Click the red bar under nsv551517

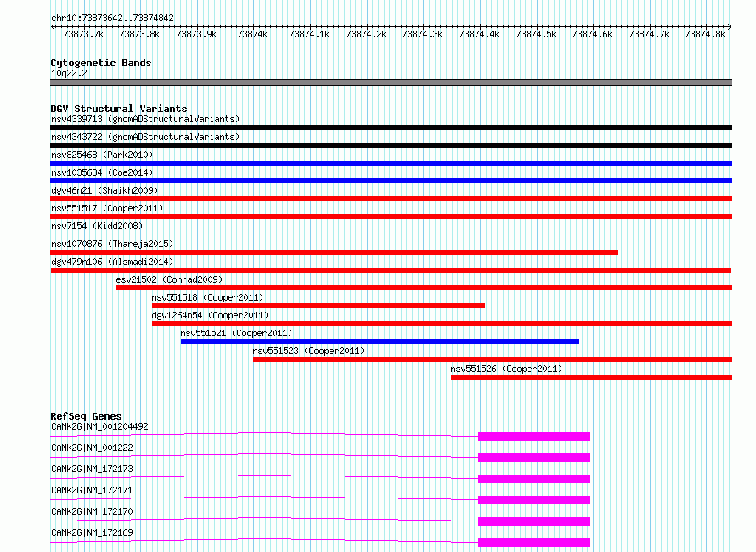(x=391, y=217)
